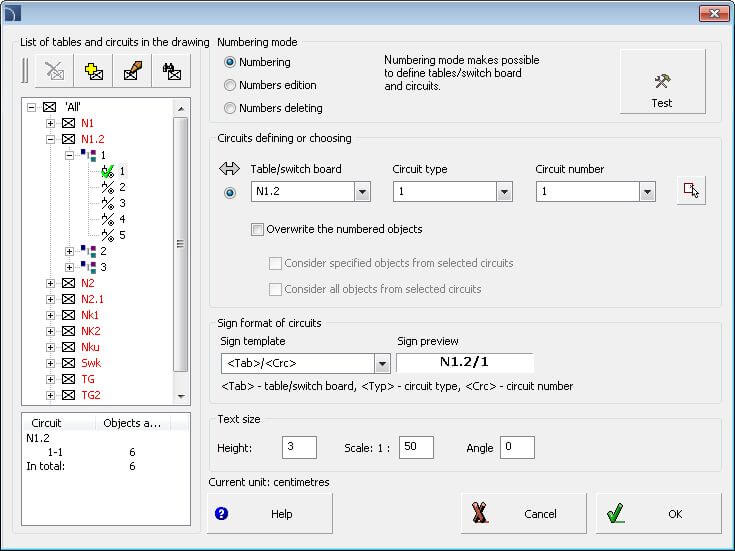Click the edit table pen icon
The height and width of the screenshot is (551, 735).
click(132, 72)
